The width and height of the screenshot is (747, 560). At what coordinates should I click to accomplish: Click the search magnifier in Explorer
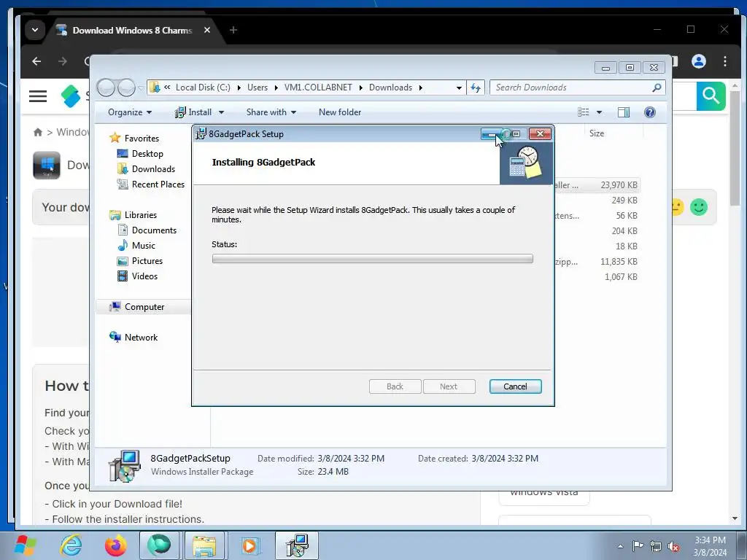click(657, 87)
